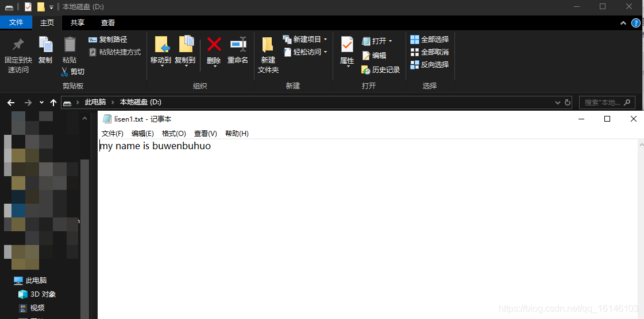
Task: Click History (历史记录) button
Action: point(381,69)
